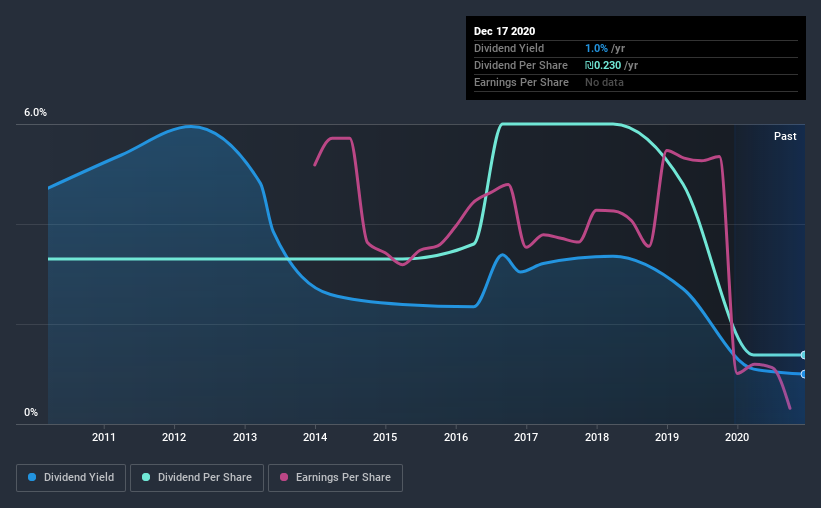Click the blue Dividend Yield legend dot
This screenshot has height=508, width=821.
(32, 477)
